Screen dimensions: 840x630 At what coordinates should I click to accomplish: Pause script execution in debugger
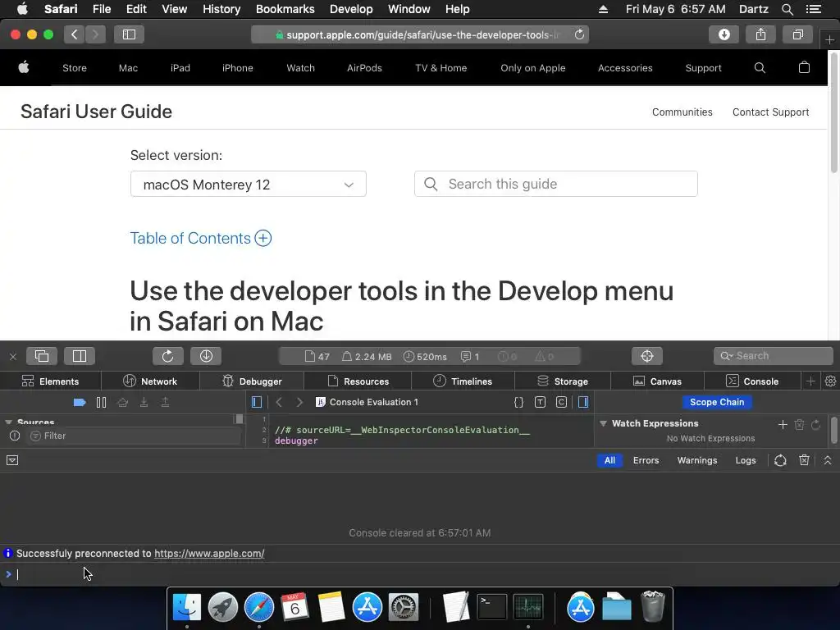[x=101, y=402]
